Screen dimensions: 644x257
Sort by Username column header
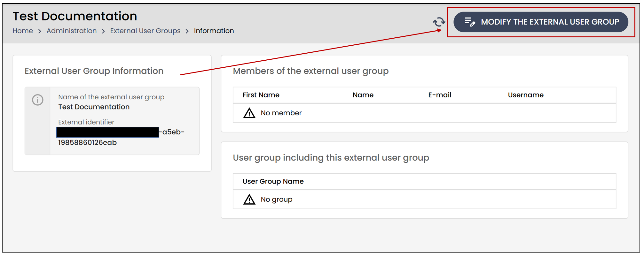point(526,95)
